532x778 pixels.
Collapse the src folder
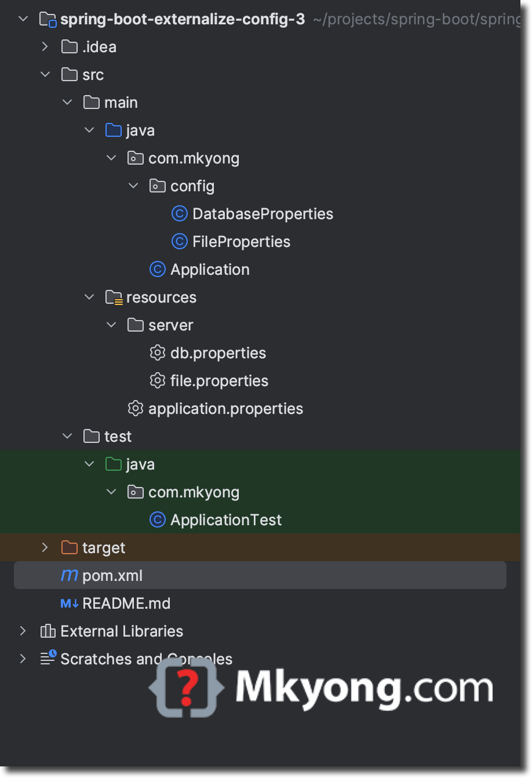[45, 74]
